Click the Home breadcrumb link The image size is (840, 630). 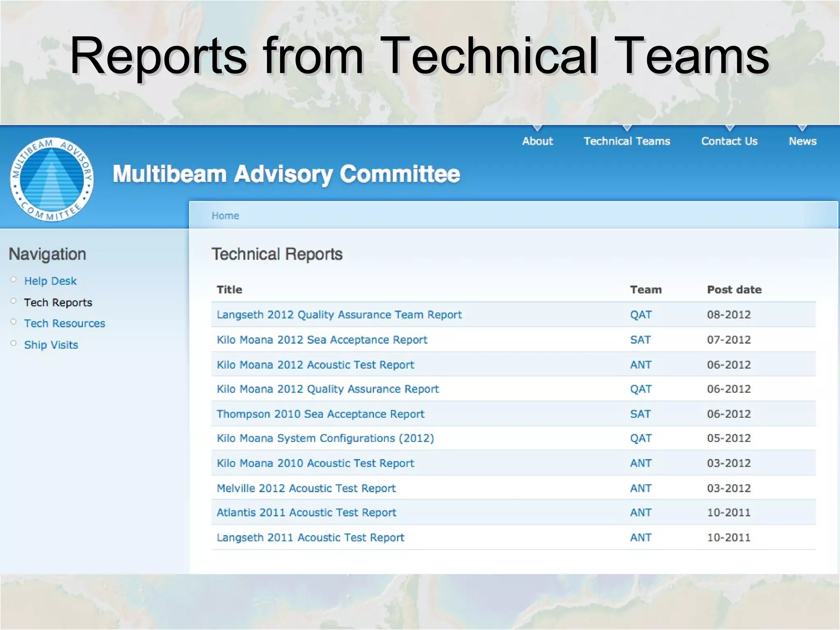click(225, 216)
